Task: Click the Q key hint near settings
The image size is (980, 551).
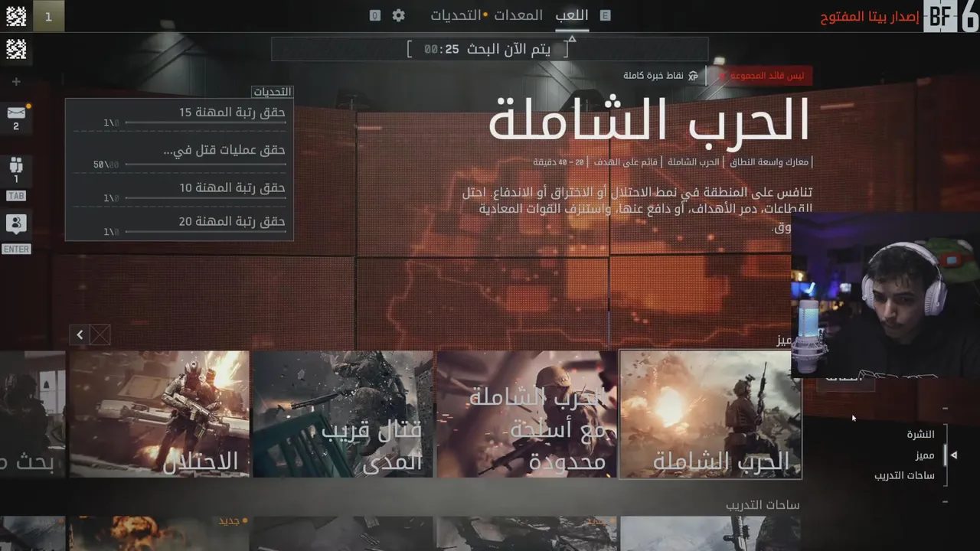Action: tap(374, 15)
